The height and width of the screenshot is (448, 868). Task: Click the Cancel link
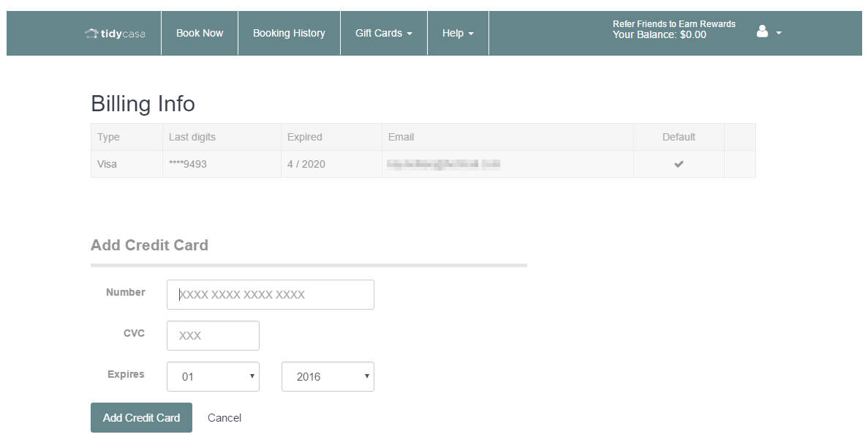tap(224, 418)
